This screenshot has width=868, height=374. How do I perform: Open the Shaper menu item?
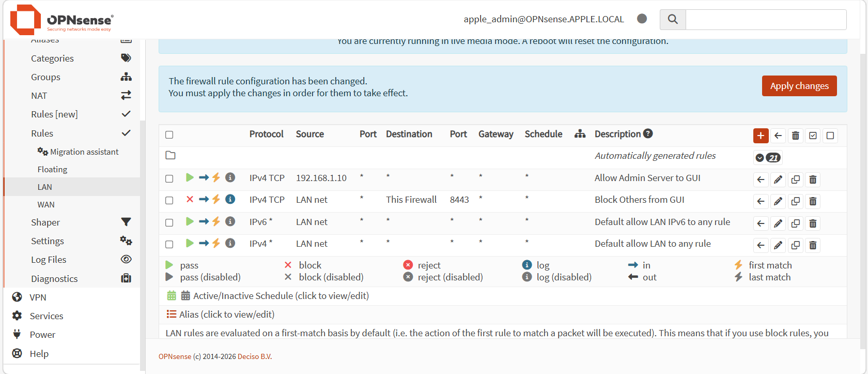[x=72, y=222]
